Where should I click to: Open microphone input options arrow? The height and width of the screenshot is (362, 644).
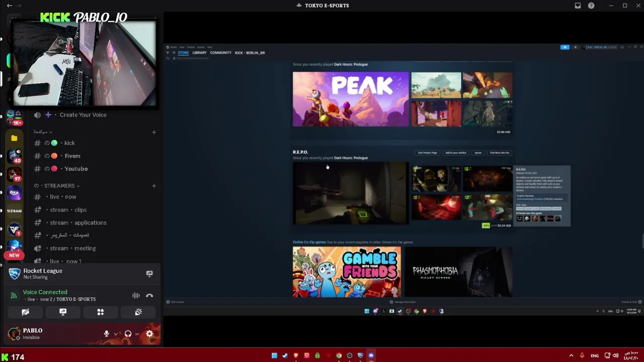(116, 334)
